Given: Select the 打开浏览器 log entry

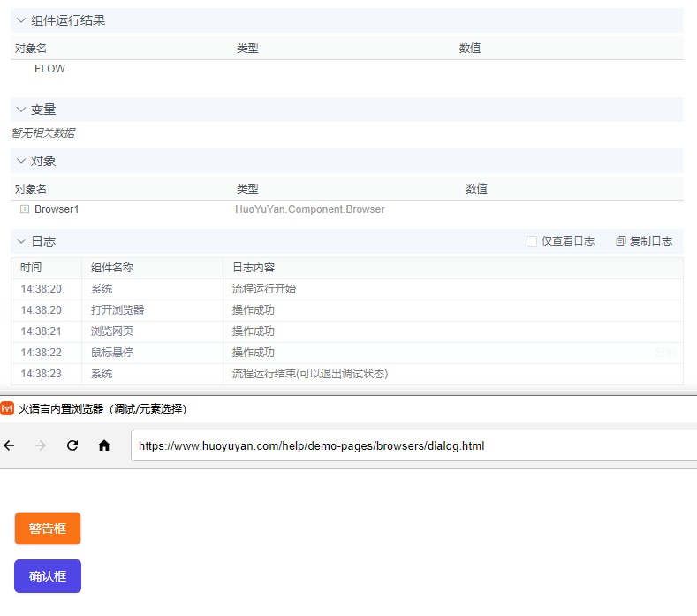Looking at the screenshot, I should click(117, 310).
